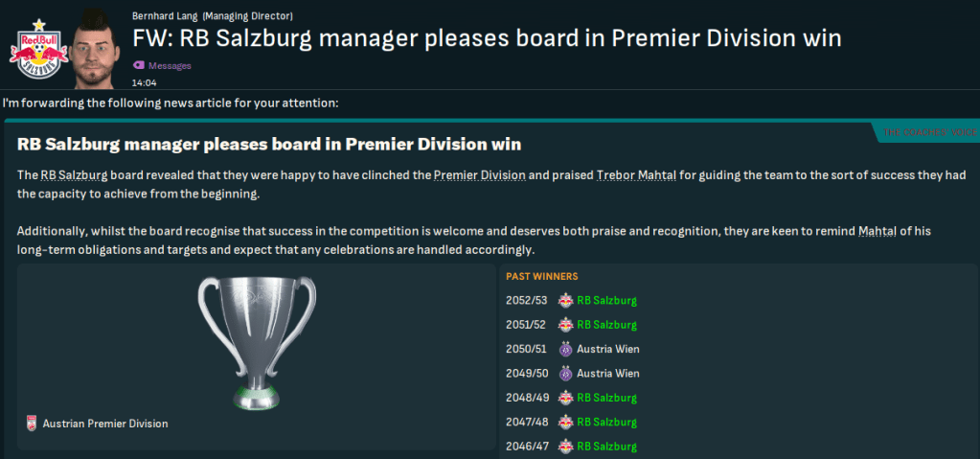Click RB Salzburg badge beside 2048/49 season
Image resolution: width=980 pixels, height=459 pixels.
[565, 398]
